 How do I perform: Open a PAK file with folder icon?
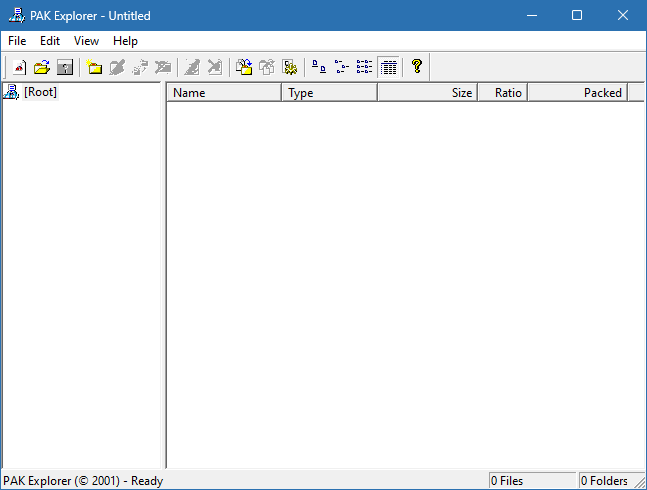[42, 67]
